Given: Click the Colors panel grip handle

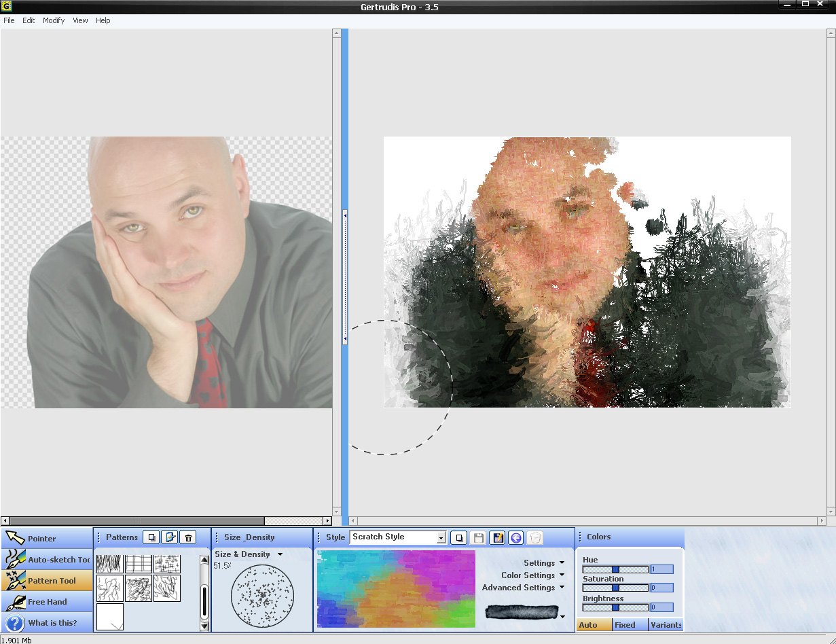Looking at the screenshot, I should click(581, 537).
